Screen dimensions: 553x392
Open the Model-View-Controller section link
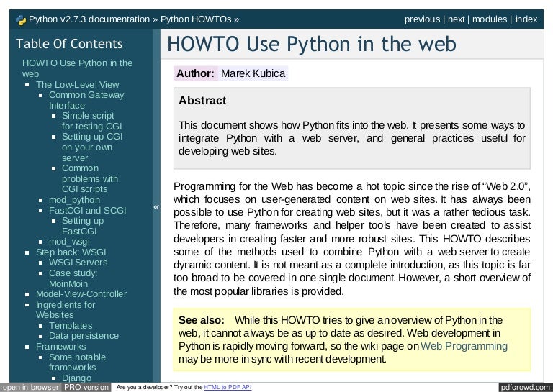(81, 293)
